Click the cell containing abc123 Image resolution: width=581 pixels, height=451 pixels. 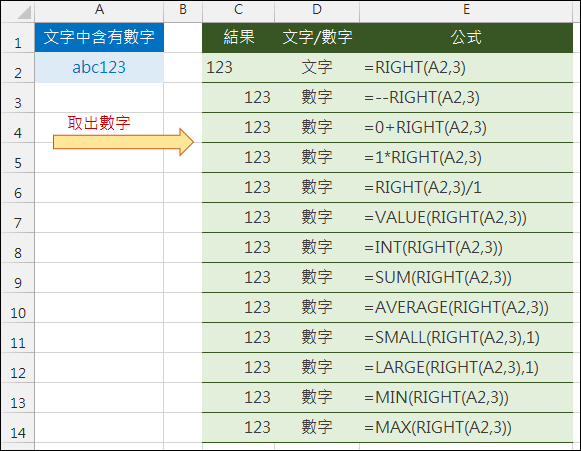click(x=99, y=67)
